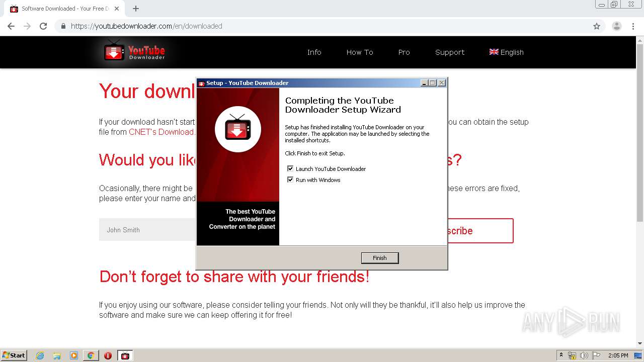The height and width of the screenshot is (362, 644).
Task: Launch Internet Explorer from taskbar
Action: pos(40,355)
